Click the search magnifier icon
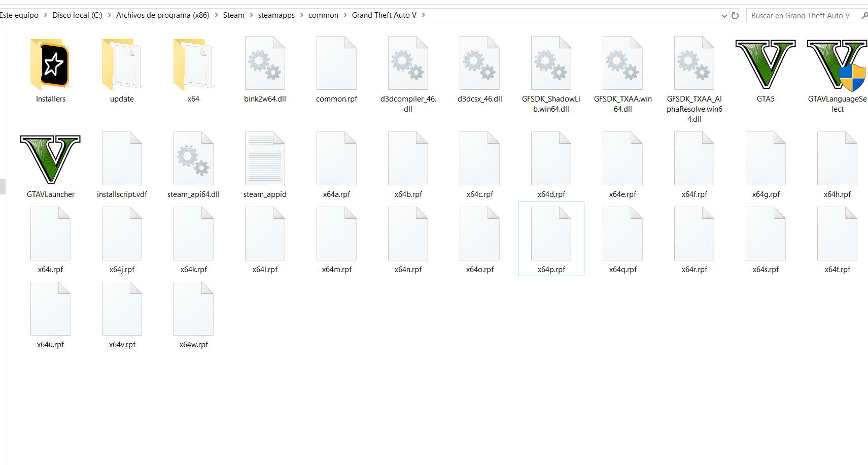 pyautogui.click(x=864, y=16)
